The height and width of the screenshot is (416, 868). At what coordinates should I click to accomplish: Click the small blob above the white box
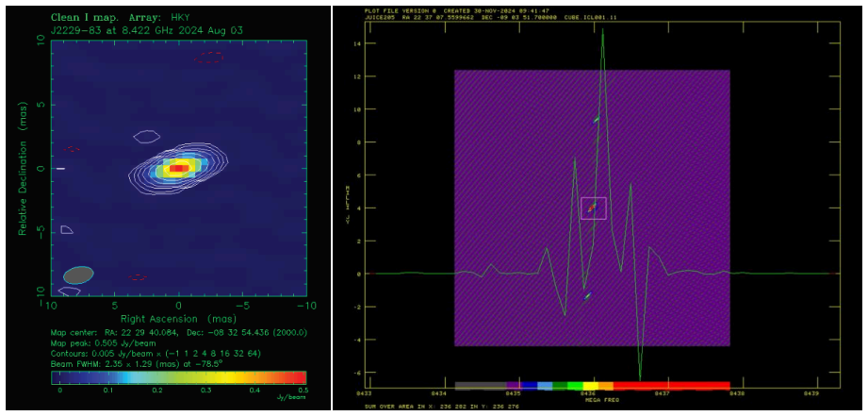(597, 120)
